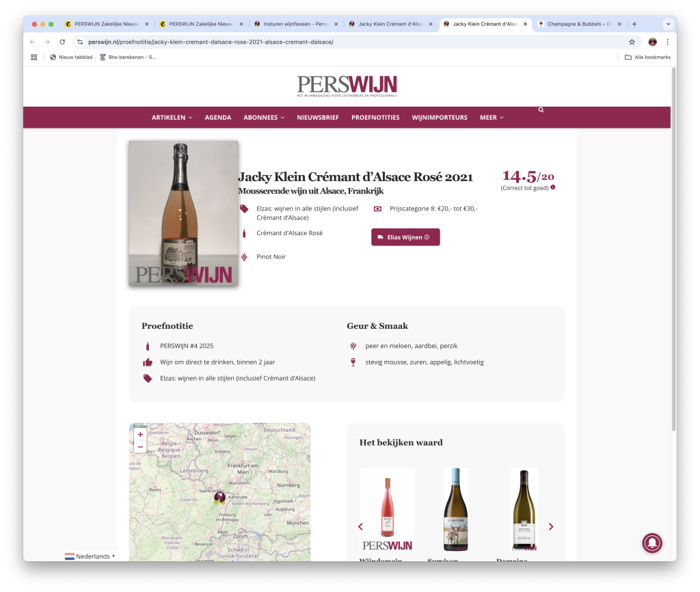Switch to first PERSWIJN Zakelijke Nieuws tab
Image resolution: width=700 pixels, height=592 pixels.
coord(107,24)
